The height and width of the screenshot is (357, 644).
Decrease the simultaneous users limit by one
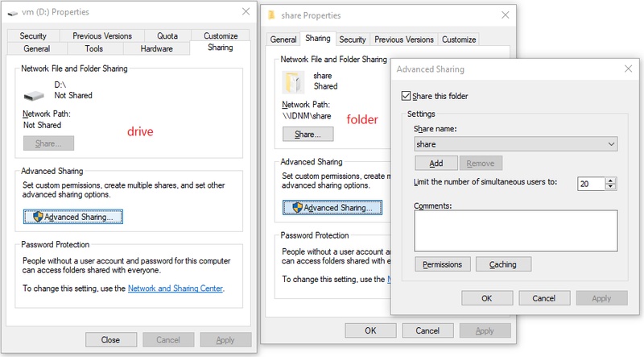click(x=611, y=187)
